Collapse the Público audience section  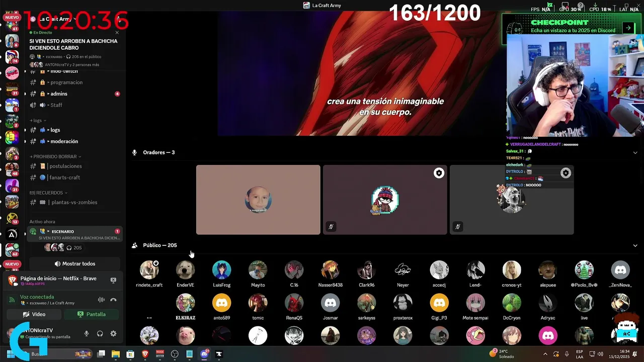[x=635, y=245]
